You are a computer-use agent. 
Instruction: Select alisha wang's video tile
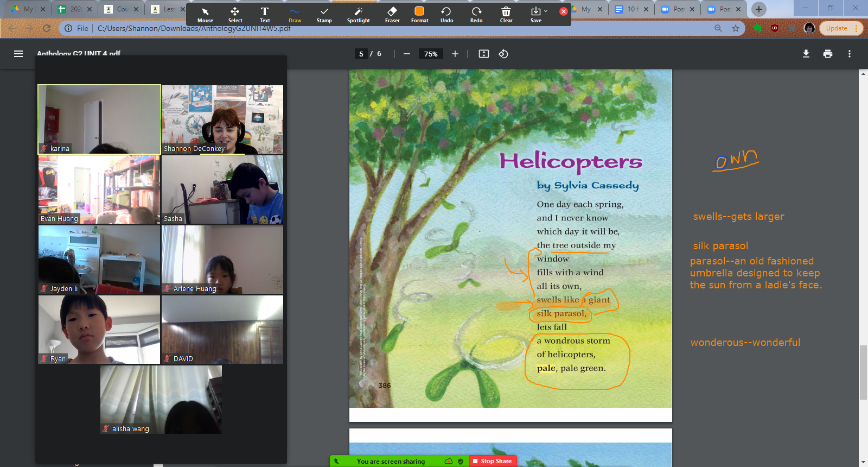pos(161,400)
